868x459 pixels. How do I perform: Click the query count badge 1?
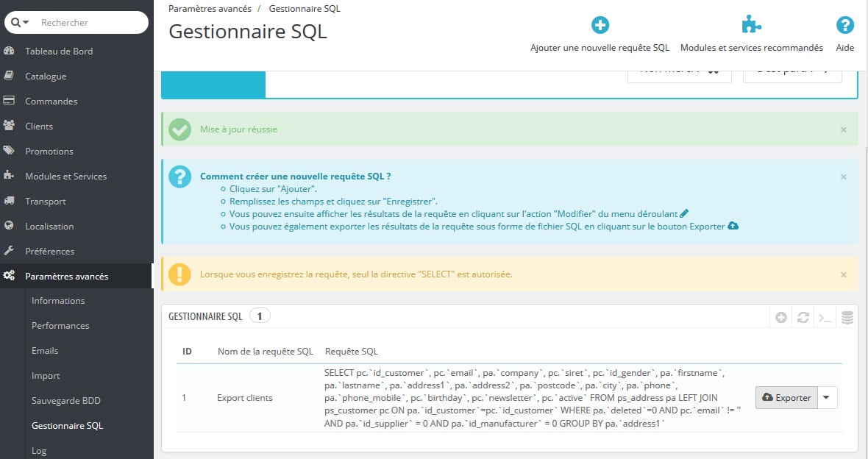[260, 316]
